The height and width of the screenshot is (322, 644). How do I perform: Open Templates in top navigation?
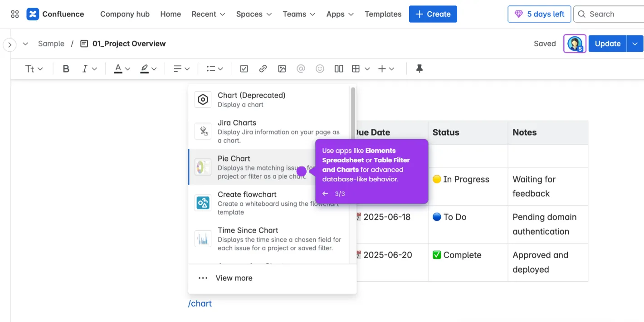click(383, 14)
